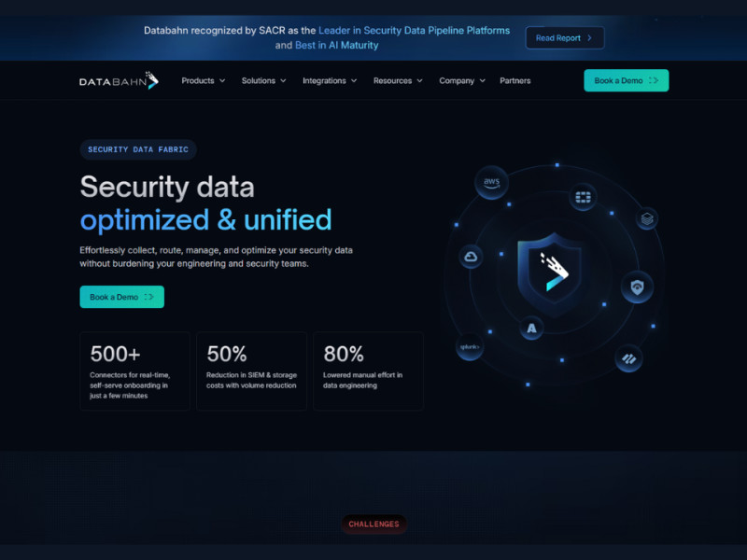Screen dimensions: 747x560
Task: Click the 500+ connectors stat card
Action: click(134, 371)
